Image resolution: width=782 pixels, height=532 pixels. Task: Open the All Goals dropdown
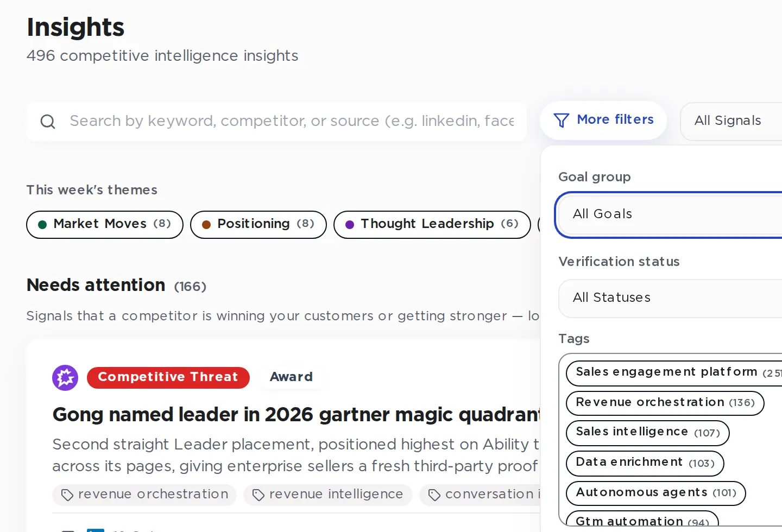point(670,214)
